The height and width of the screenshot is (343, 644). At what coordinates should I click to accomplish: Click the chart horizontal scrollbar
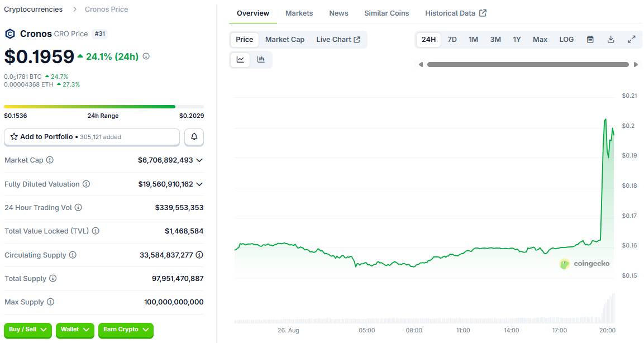pyautogui.click(x=528, y=64)
